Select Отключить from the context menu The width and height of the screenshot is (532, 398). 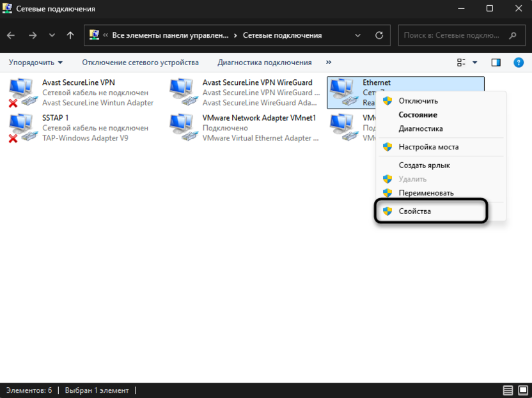click(418, 101)
